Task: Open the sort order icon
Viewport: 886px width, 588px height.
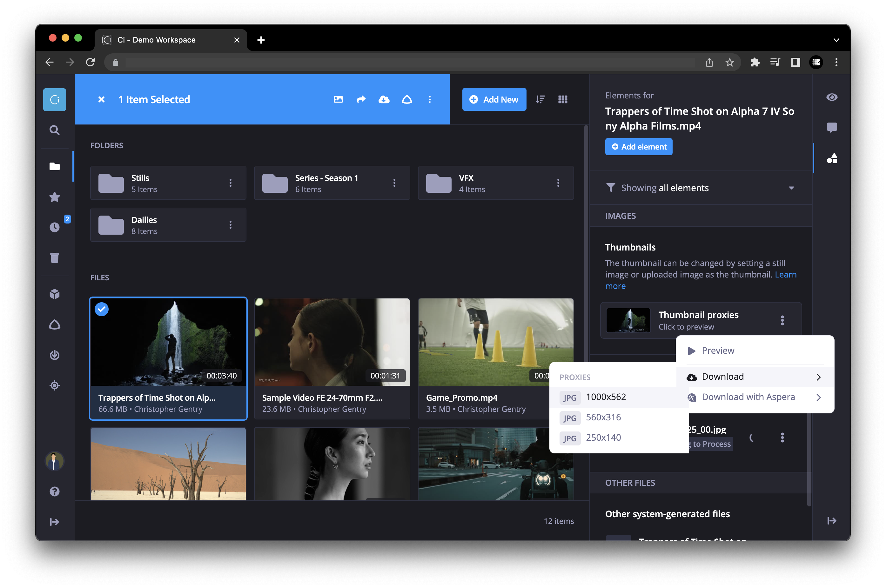Action: tap(540, 99)
